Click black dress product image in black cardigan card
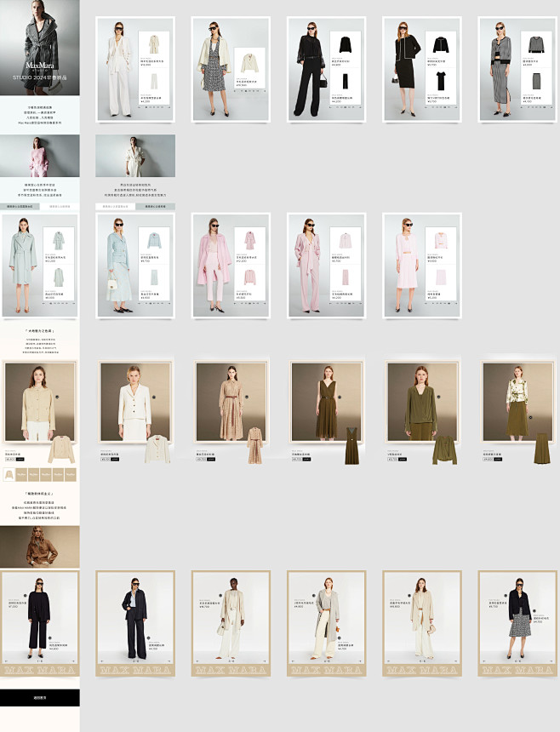The height and width of the screenshot is (732, 560). coord(441,81)
